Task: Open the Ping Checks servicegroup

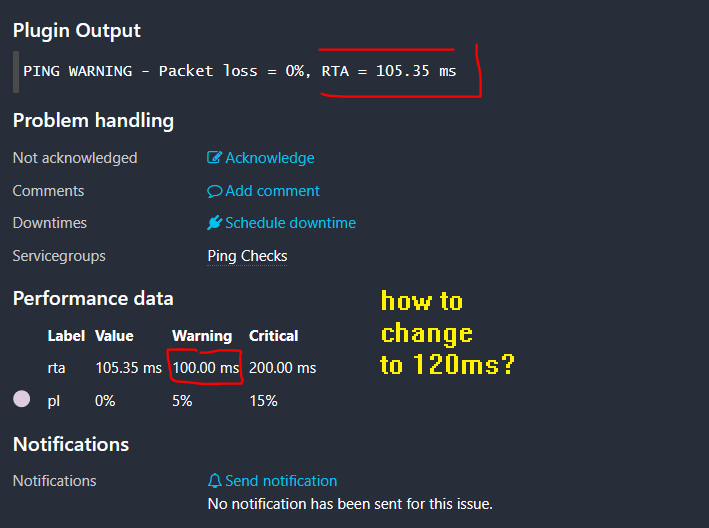Action: (x=247, y=256)
